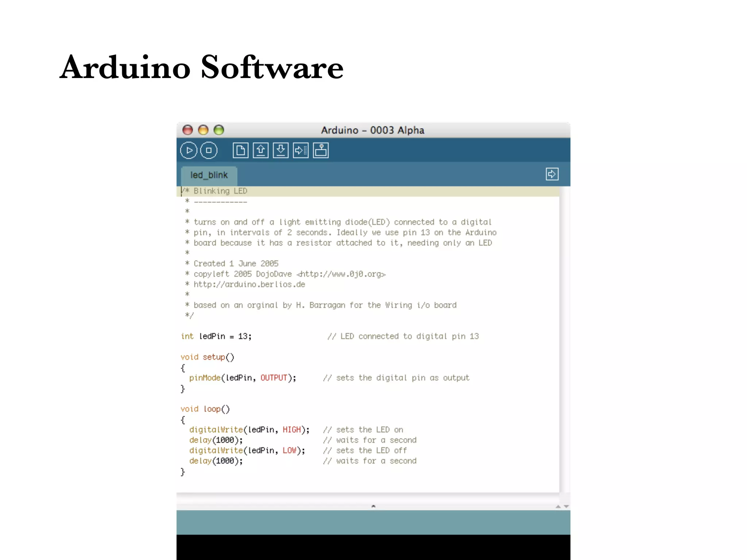This screenshot has height=560, width=747.
Task: Create a new sketch with New icon
Action: point(240,150)
